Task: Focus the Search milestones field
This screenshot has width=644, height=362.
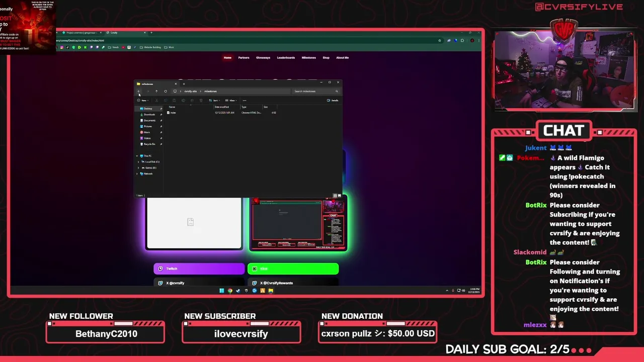Action: (315, 91)
